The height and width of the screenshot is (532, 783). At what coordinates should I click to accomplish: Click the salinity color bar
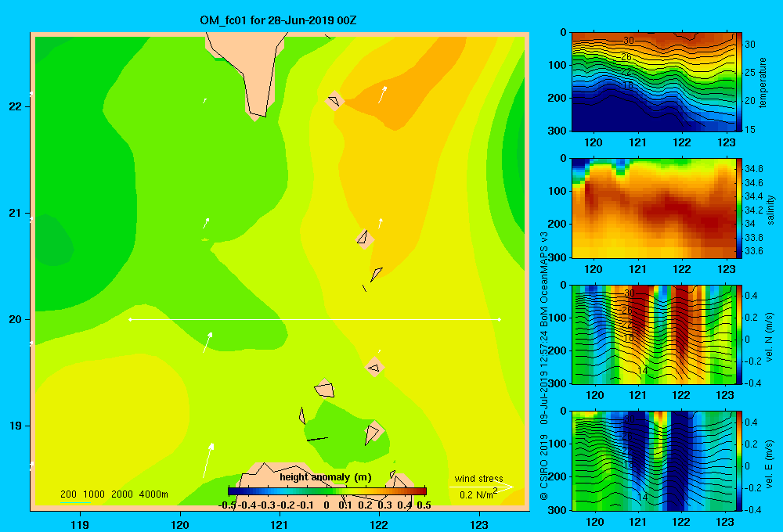click(x=739, y=208)
